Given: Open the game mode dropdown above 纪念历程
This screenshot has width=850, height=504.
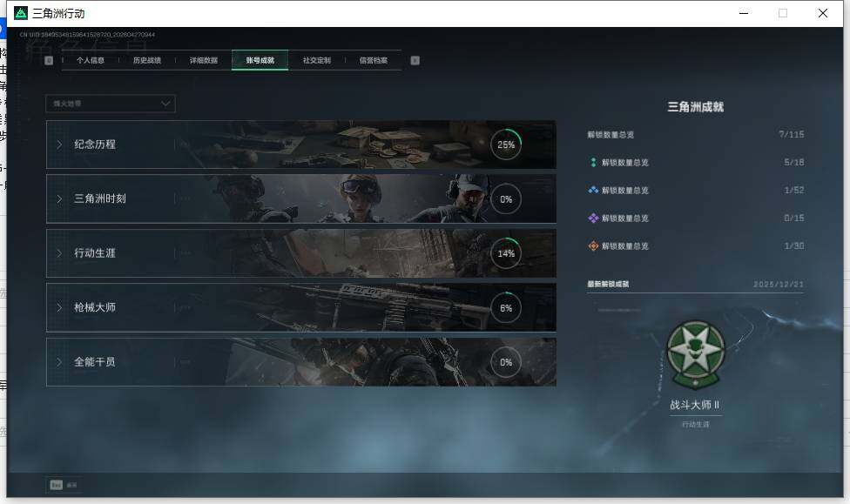Looking at the screenshot, I should (x=111, y=104).
